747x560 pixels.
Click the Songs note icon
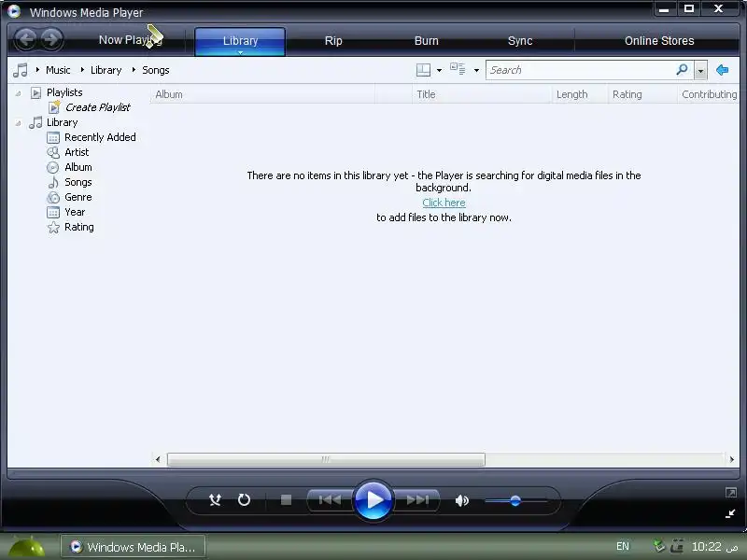click(53, 182)
